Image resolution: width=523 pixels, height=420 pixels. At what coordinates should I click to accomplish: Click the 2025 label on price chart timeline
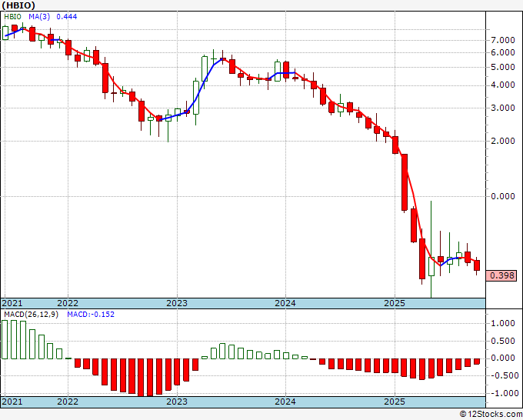pyautogui.click(x=395, y=303)
